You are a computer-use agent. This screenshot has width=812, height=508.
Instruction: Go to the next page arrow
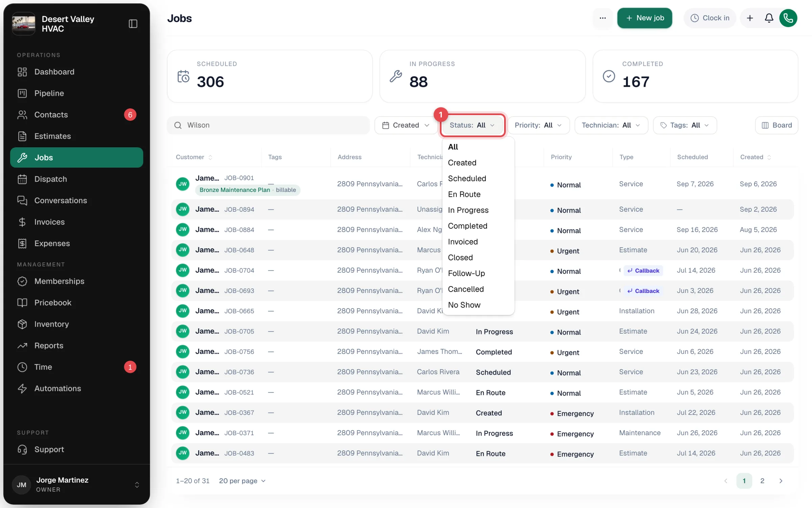[781, 481]
